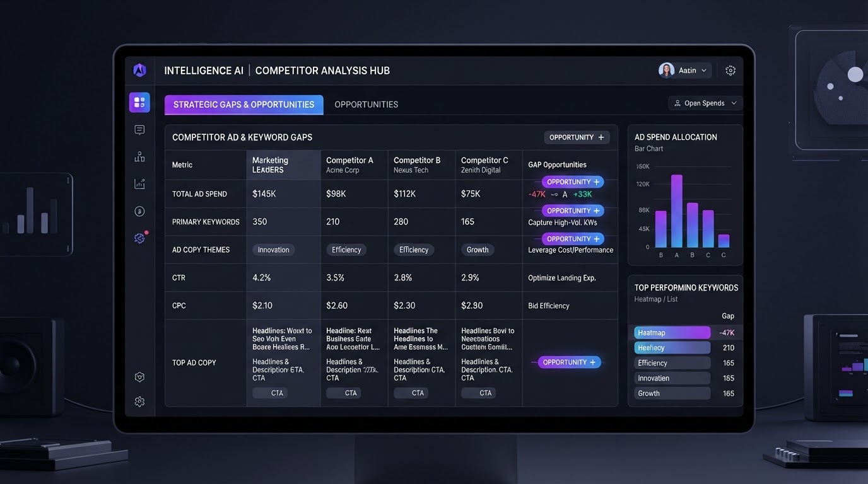Open the sync gear icon with red notification dot
Viewport: 868px width, 484px height.
coord(140,238)
